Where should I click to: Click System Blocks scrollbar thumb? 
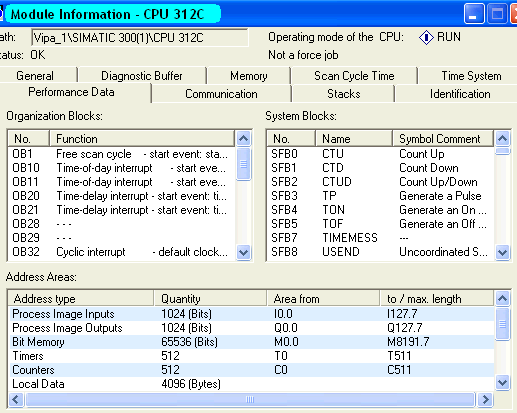click(502, 151)
